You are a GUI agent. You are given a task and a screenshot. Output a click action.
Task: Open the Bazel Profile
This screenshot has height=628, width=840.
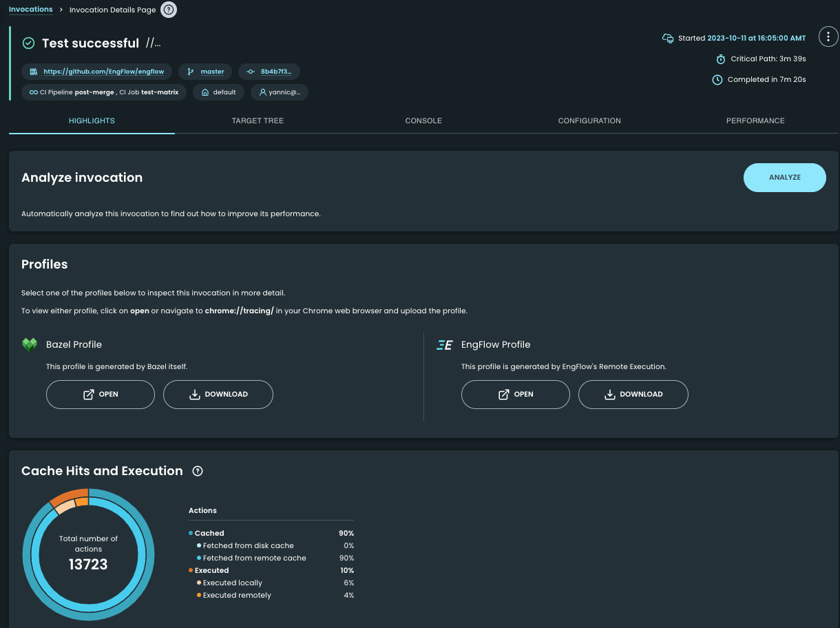tap(101, 395)
